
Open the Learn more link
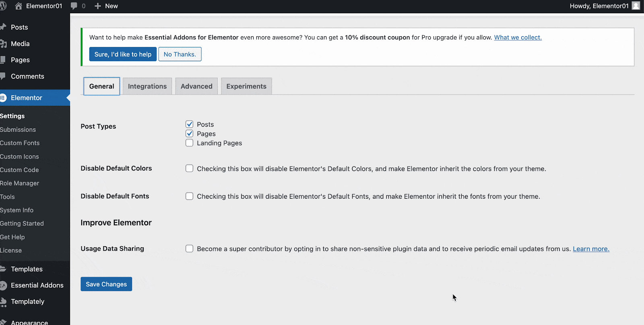[x=591, y=249]
